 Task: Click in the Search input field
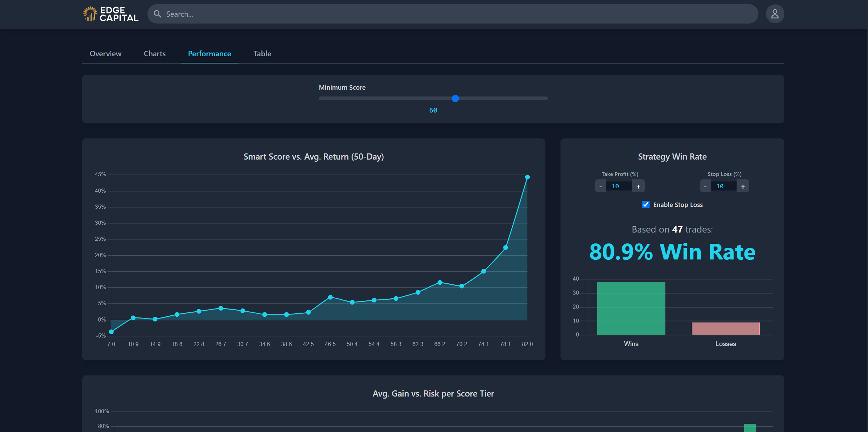point(444,14)
